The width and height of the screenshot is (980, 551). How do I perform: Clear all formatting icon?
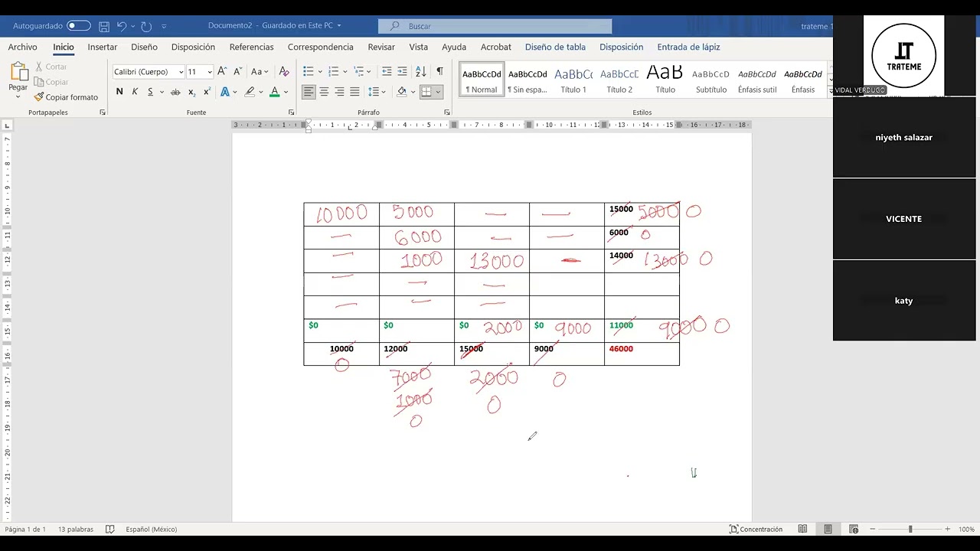[284, 71]
